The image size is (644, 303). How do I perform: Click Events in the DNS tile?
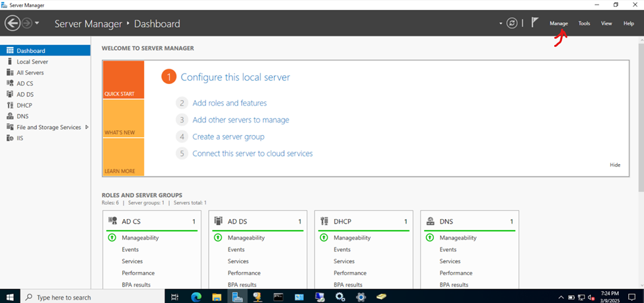448,249
